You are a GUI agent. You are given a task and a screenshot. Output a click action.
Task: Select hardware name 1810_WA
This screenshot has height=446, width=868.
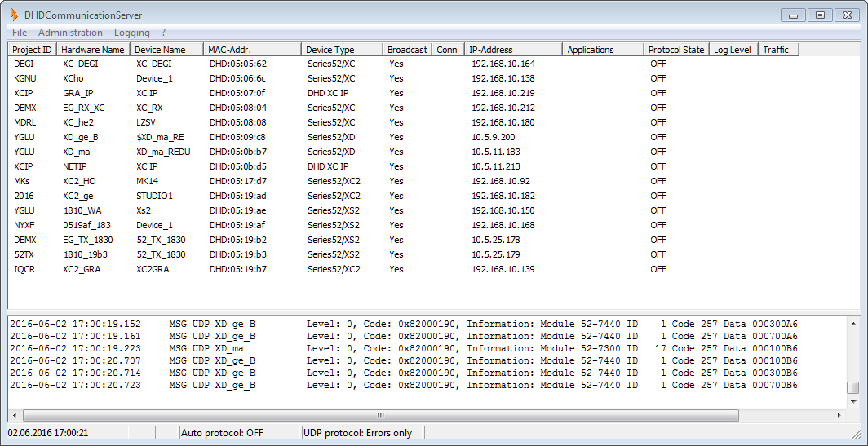coord(82,210)
